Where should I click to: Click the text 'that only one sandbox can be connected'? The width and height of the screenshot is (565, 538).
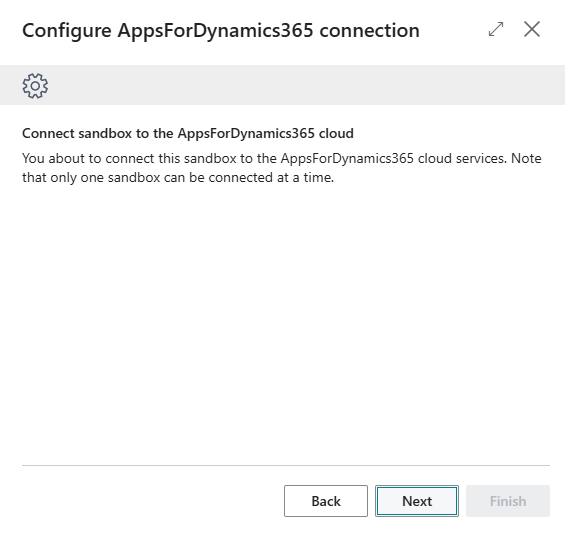point(148,178)
